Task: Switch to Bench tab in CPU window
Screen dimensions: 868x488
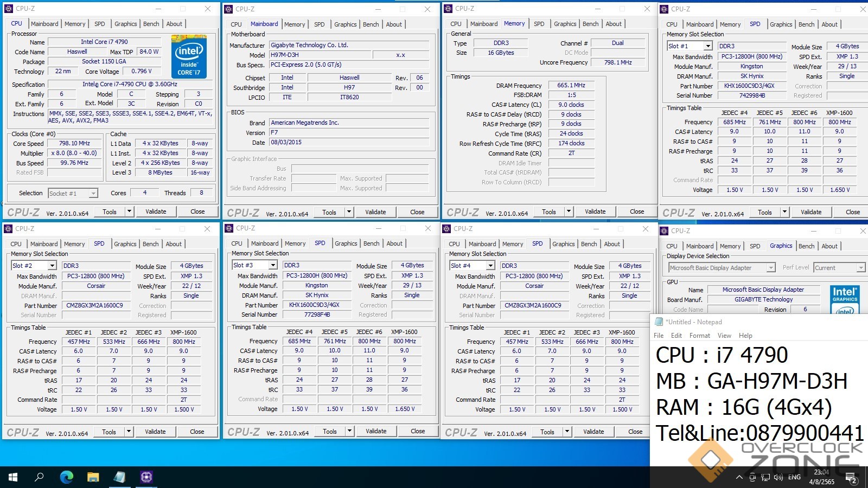Action: (x=151, y=24)
